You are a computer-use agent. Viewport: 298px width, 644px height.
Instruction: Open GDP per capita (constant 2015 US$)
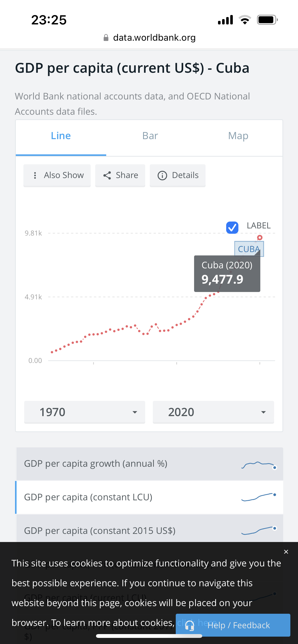[x=100, y=531]
